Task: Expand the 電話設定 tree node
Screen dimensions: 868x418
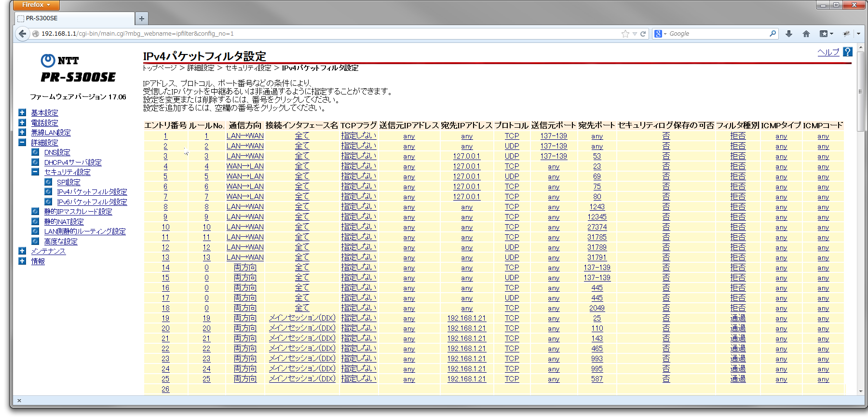Action: pyautogui.click(x=22, y=123)
